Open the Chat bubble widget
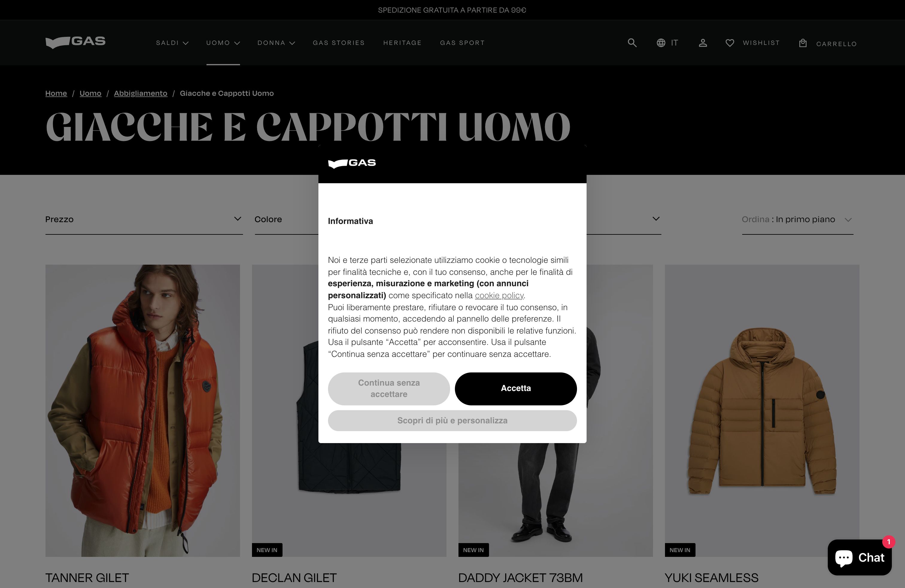 click(860, 557)
